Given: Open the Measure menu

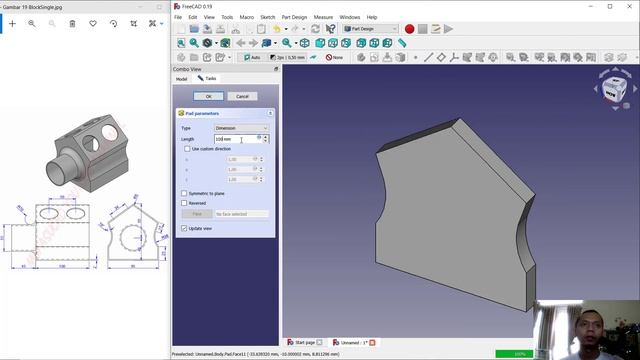Looking at the screenshot, I should (323, 17).
